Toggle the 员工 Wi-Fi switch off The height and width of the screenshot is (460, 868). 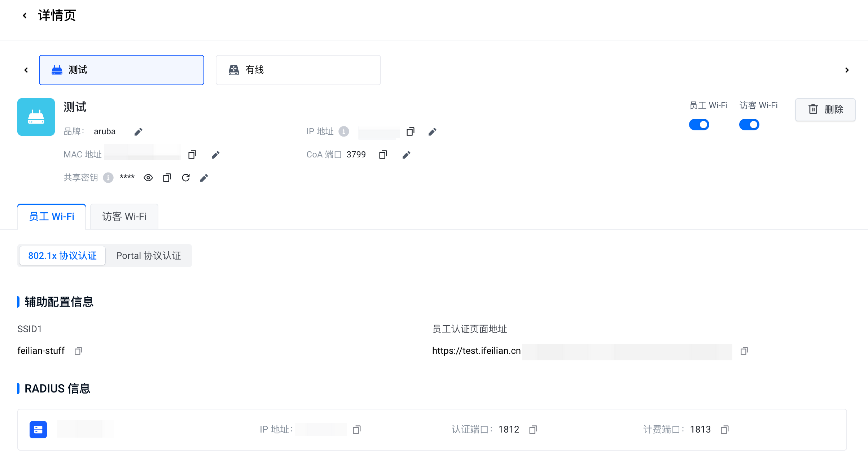699,125
